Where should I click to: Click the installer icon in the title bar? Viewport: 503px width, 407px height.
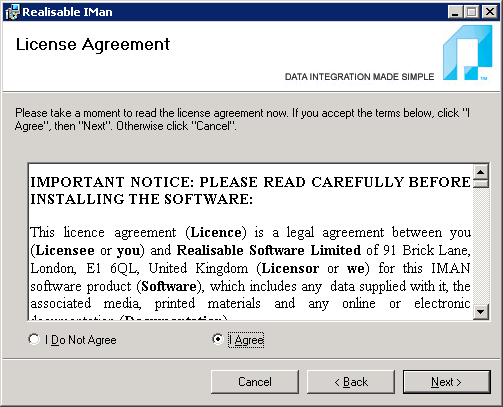[x=12, y=12]
